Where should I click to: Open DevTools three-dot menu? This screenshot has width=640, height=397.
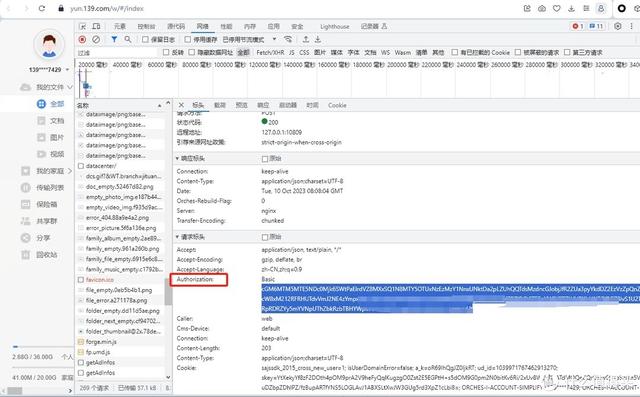(x=631, y=26)
